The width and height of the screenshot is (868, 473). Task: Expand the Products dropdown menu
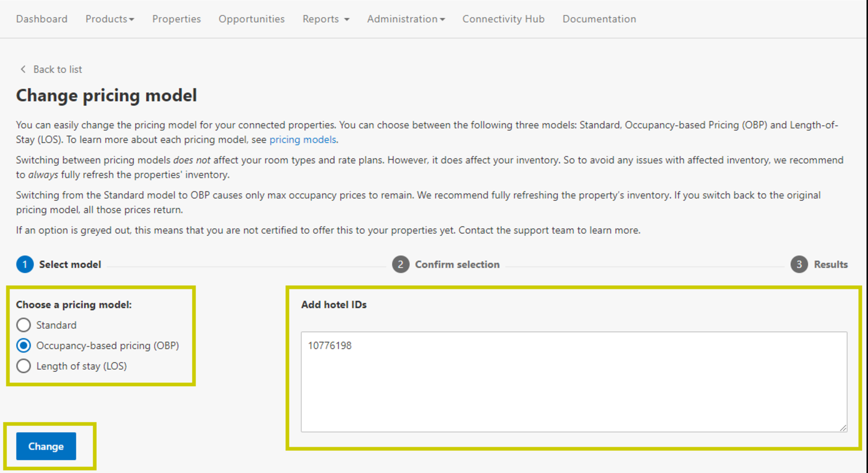point(109,19)
